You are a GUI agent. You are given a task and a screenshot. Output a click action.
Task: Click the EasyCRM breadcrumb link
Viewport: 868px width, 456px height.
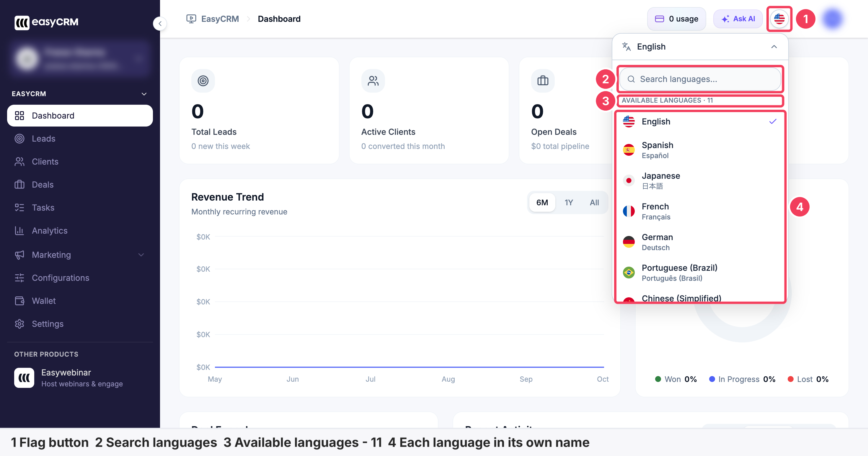tap(220, 19)
